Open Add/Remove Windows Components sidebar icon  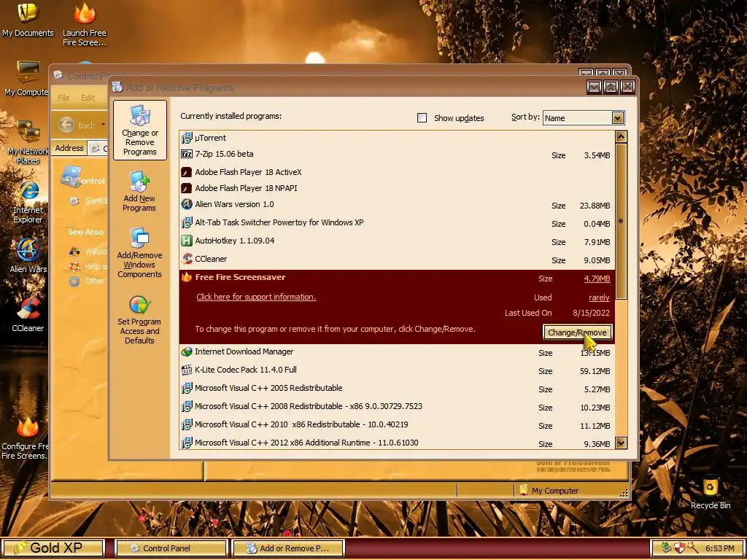click(x=139, y=252)
